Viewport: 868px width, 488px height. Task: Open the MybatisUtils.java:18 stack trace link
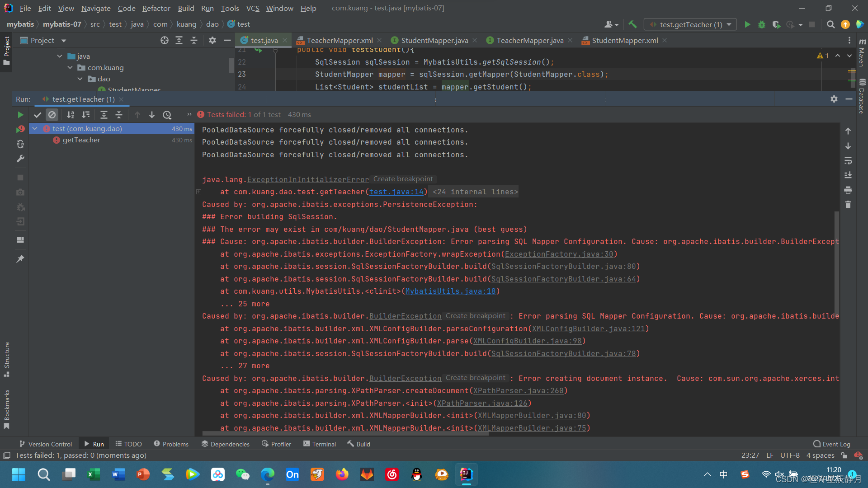click(x=450, y=291)
